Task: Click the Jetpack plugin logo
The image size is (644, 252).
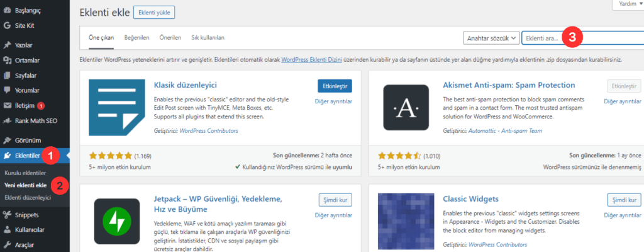Action: [x=116, y=221]
